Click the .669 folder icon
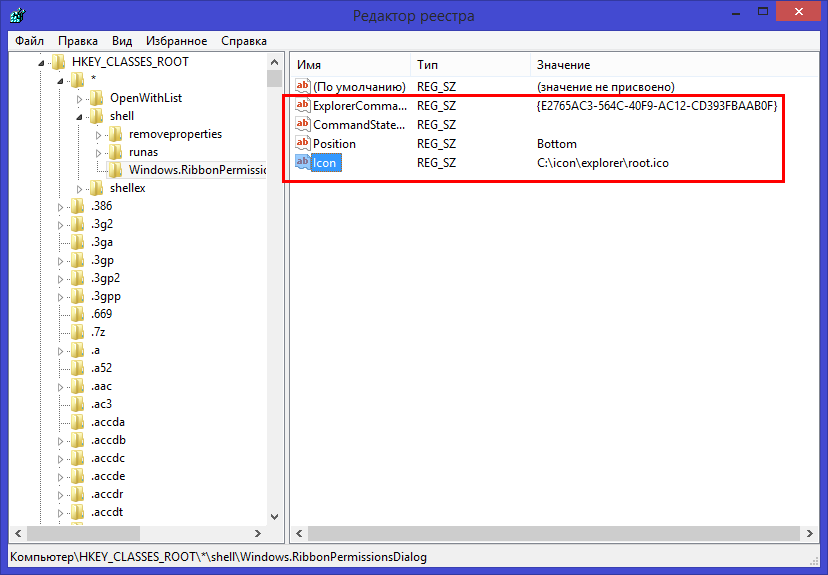828x575 pixels. coord(78,314)
